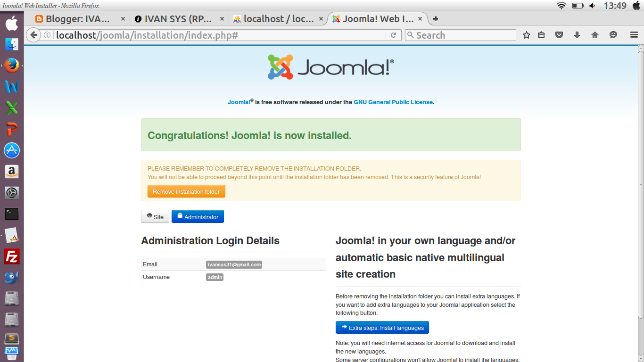
Task: Launch FileZilla from the dock
Action: 12,256
